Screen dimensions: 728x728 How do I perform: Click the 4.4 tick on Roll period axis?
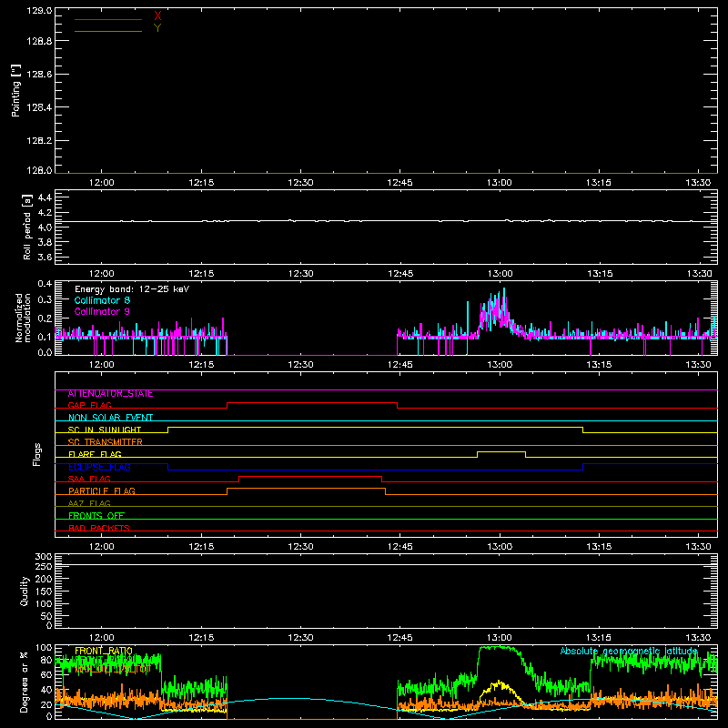(45, 197)
